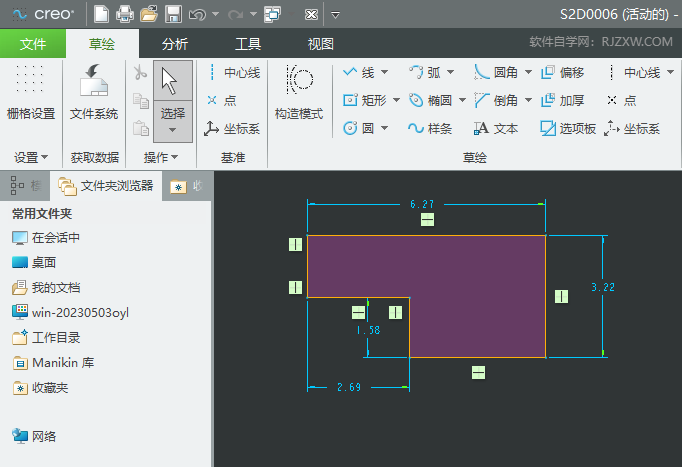
Task: Click the 栅格设置 grid settings button
Action: [x=31, y=92]
